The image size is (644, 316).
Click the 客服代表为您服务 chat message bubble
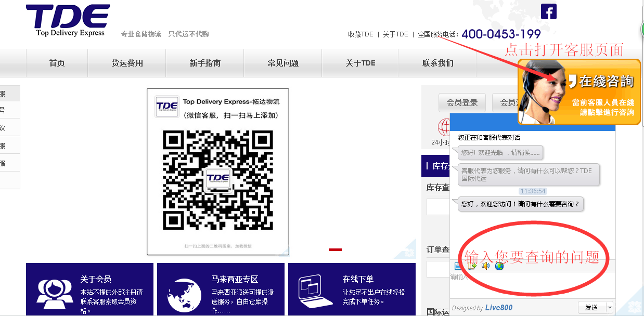pyautogui.click(x=529, y=175)
